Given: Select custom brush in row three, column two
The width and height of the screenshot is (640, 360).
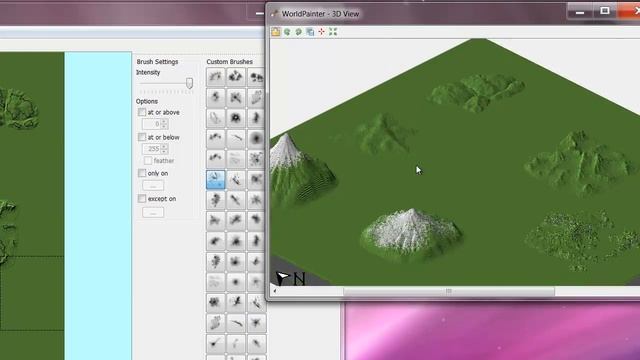Looking at the screenshot, I should pyautogui.click(x=236, y=118).
